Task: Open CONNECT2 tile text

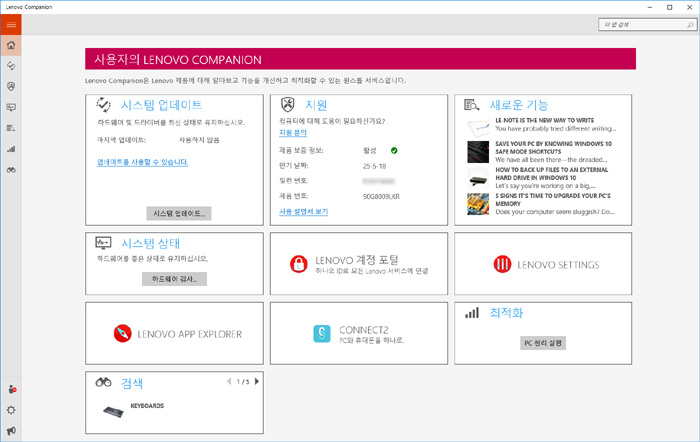Action: (x=363, y=329)
